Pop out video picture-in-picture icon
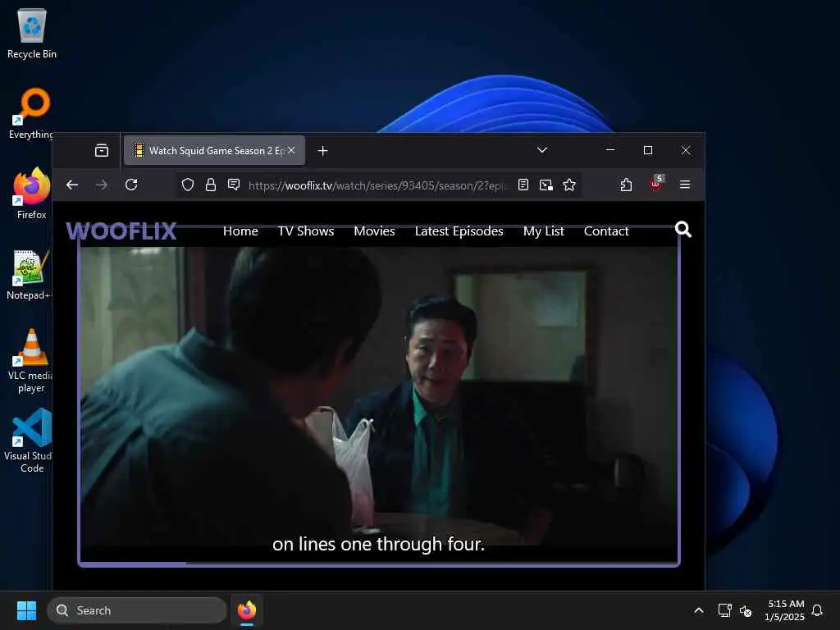 (546, 185)
